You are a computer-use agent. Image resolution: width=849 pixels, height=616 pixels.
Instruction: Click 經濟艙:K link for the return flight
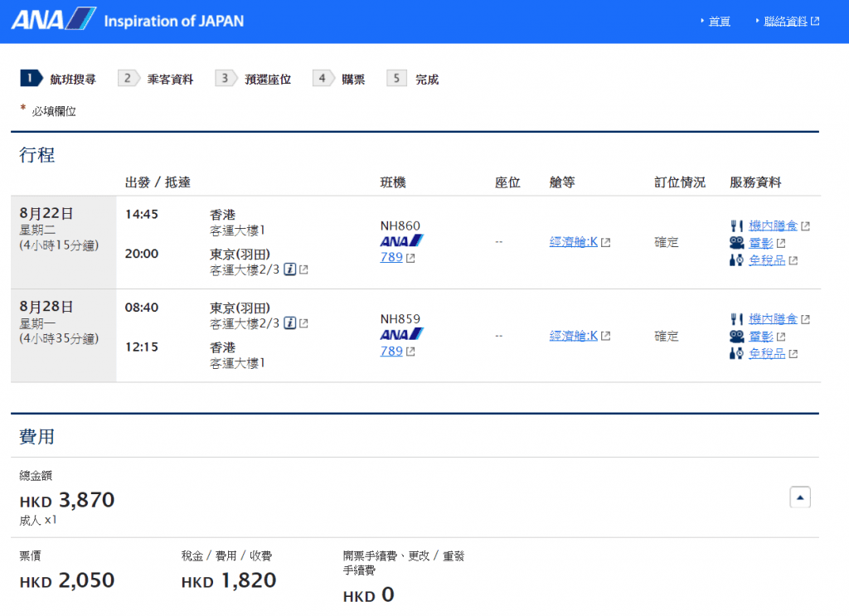tap(574, 336)
